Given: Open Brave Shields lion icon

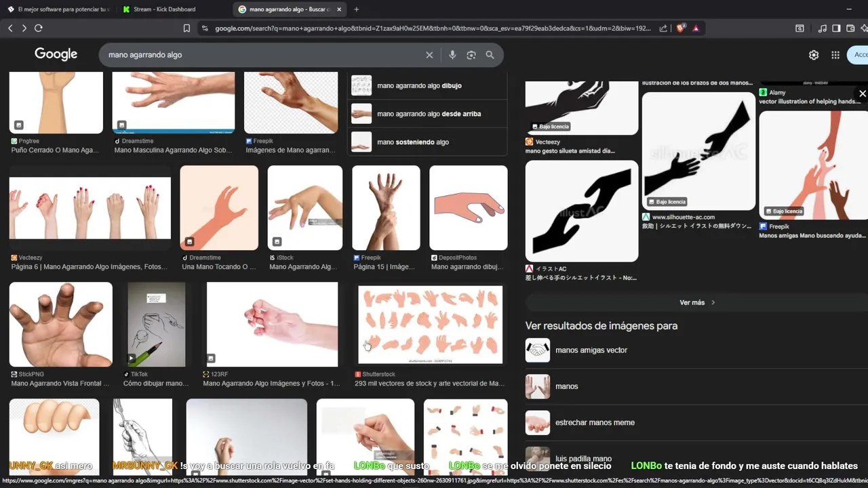Looking at the screenshot, I should click(x=681, y=28).
